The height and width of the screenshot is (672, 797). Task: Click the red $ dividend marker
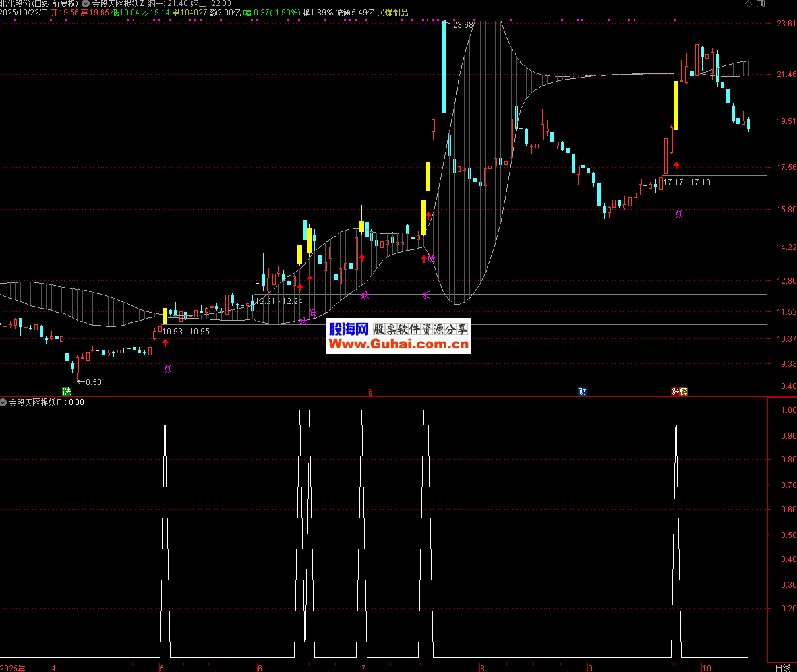click(370, 392)
